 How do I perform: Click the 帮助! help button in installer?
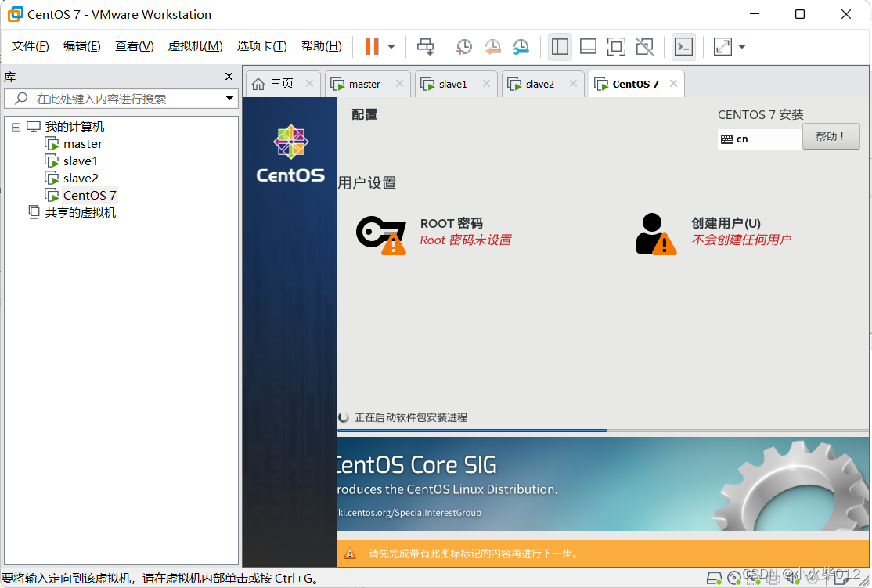(831, 136)
